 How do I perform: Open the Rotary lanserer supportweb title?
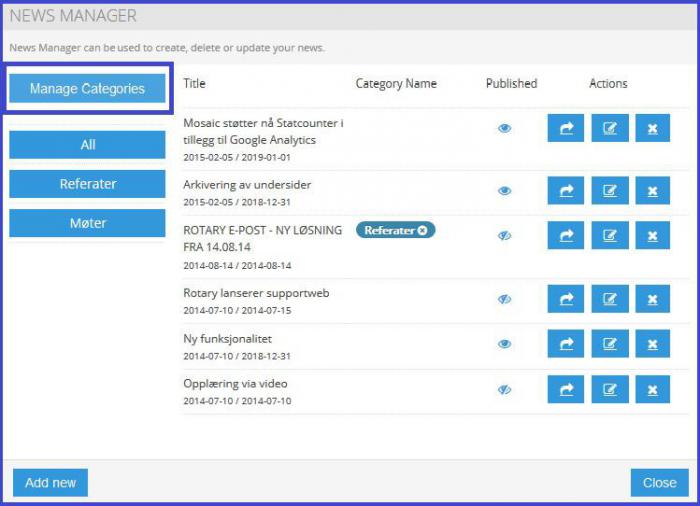point(256,293)
